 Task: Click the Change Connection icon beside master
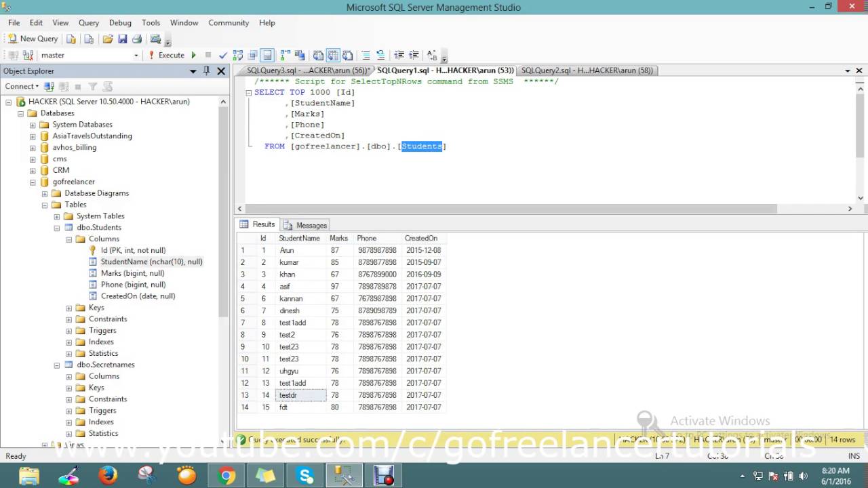(28, 55)
